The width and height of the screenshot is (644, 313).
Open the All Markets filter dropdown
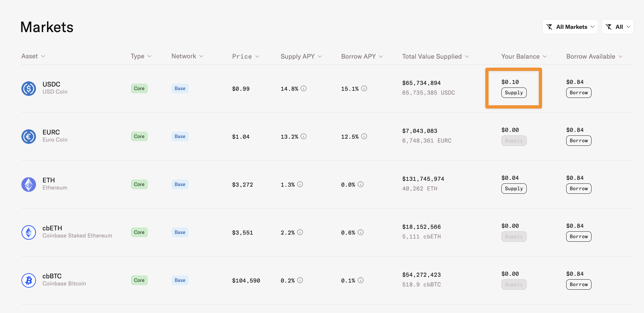coord(570,27)
